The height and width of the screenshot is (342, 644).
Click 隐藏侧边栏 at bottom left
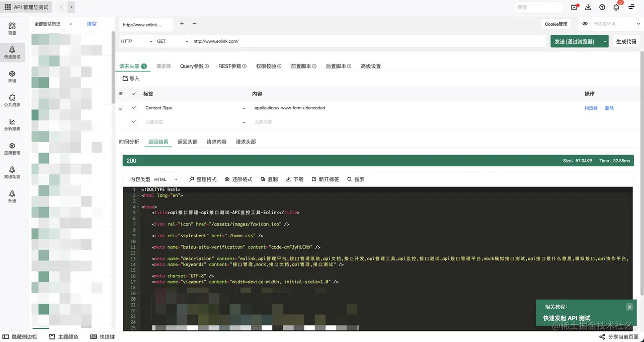(x=20, y=336)
